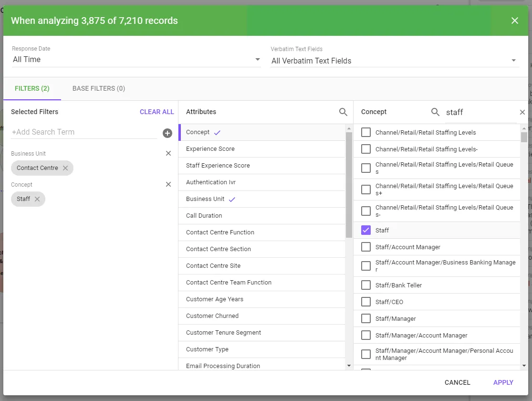Click the concept search field containing staff
The image size is (532, 401).
point(481,112)
